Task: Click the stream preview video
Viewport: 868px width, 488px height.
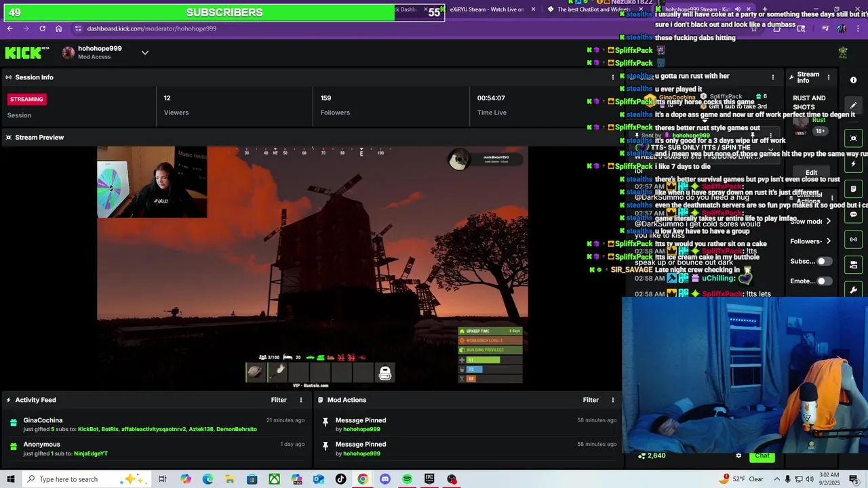Action: coord(312,267)
